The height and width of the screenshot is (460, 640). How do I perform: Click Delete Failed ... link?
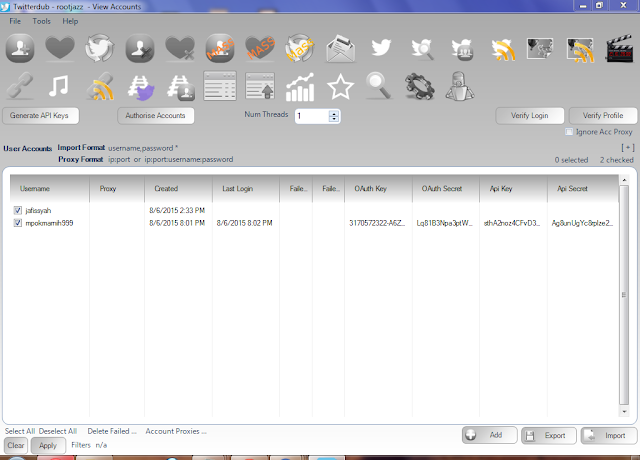click(112, 431)
